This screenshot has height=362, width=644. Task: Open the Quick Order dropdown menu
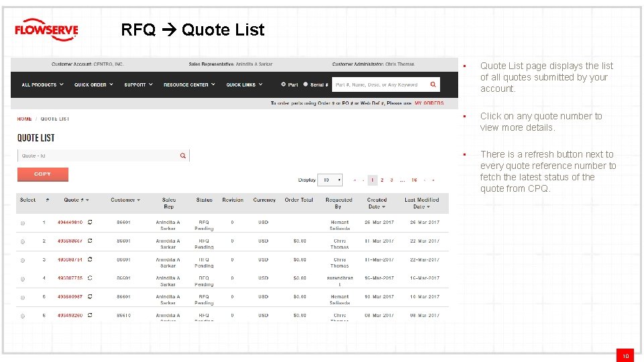pos(94,84)
